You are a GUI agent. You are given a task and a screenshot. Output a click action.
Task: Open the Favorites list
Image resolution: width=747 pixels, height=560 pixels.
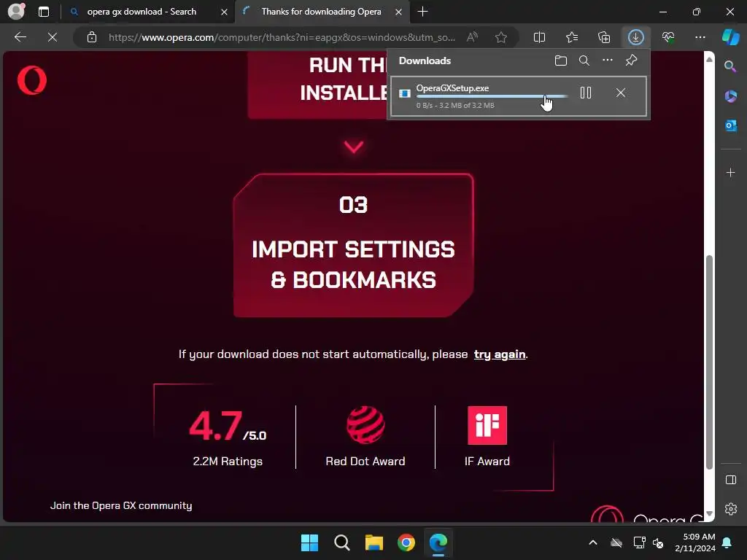click(x=572, y=37)
